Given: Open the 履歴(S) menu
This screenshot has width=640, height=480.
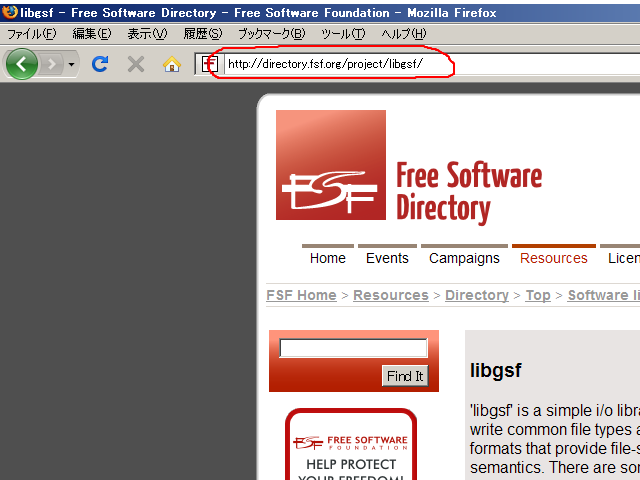Looking at the screenshot, I should coord(202,34).
